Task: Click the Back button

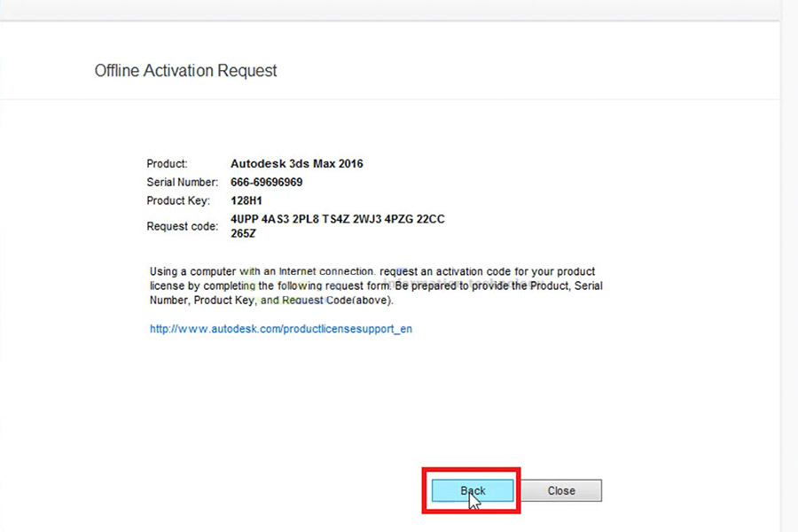Action: [473, 490]
